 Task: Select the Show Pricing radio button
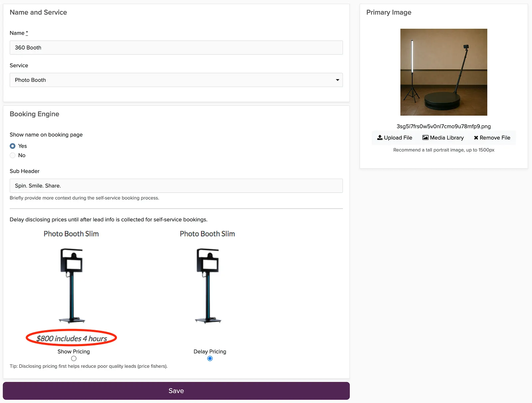74,358
